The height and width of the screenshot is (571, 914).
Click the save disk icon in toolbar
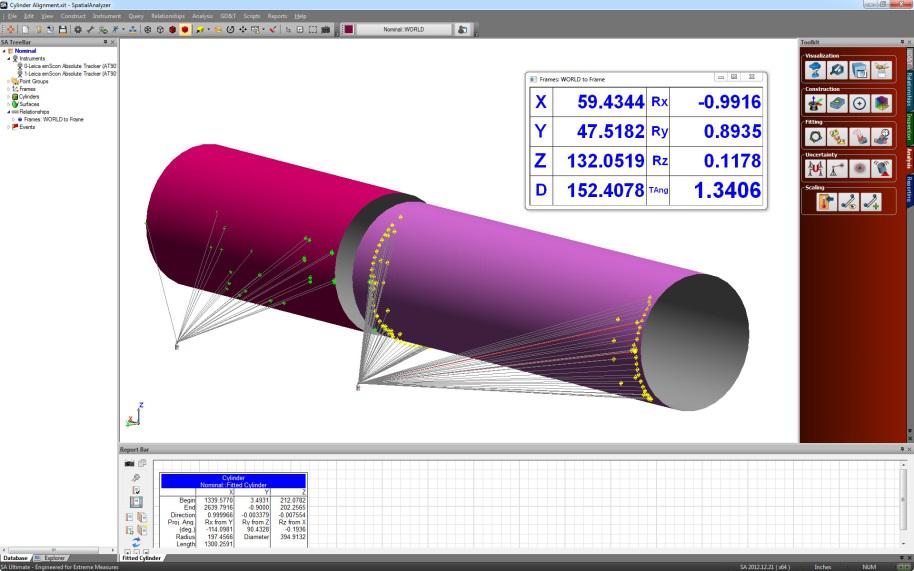(x=64, y=30)
